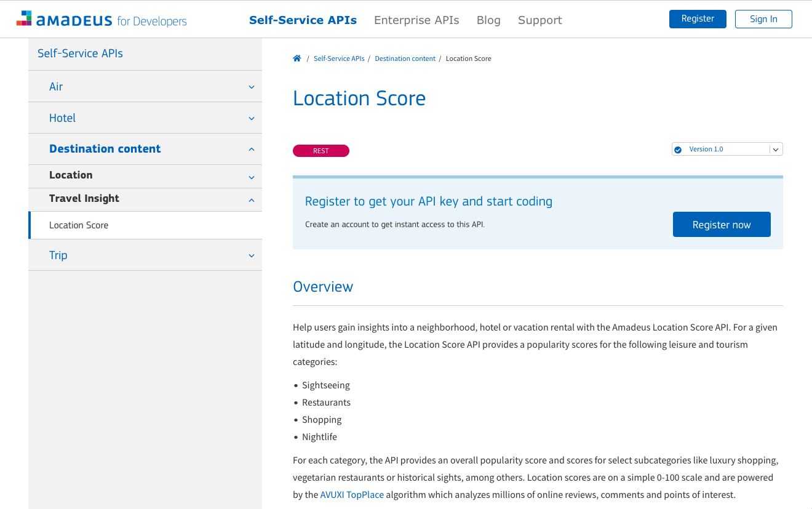Select Hotel in the sidebar
This screenshot has width=812, height=509.
[62, 118]
